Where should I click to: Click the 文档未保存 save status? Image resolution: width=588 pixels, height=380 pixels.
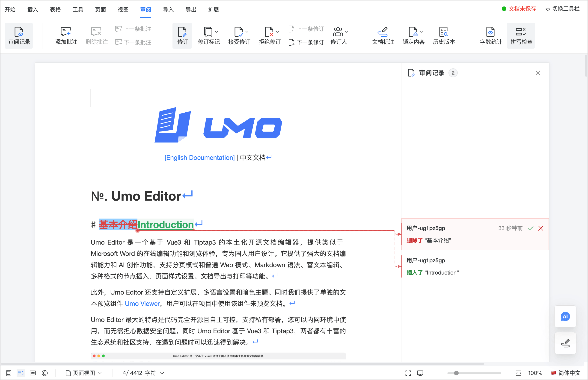tap(519, 9)
